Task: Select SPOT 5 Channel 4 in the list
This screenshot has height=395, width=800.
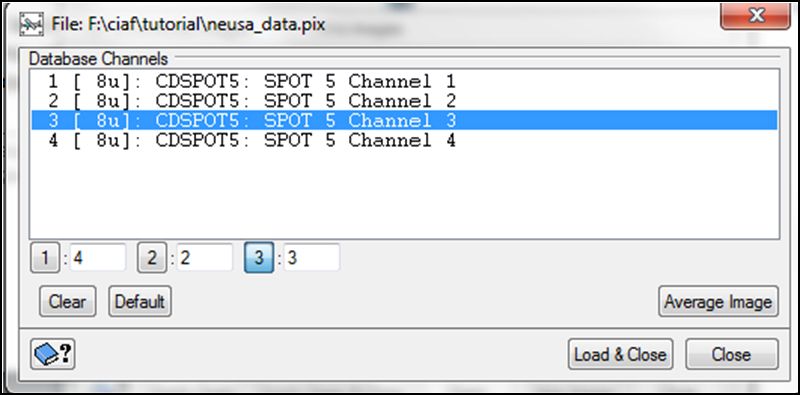Action: [404, 139]
